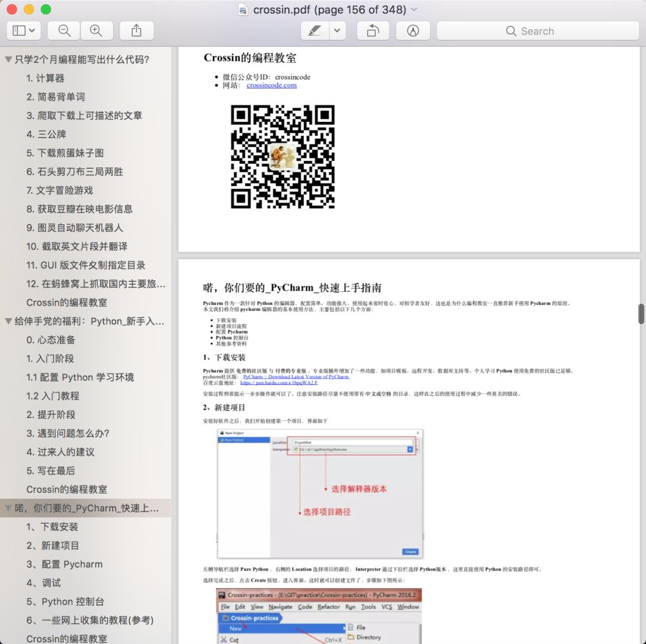Select 5、Python 控制台 entry
The image size is (646, 644).
[65, 602]
